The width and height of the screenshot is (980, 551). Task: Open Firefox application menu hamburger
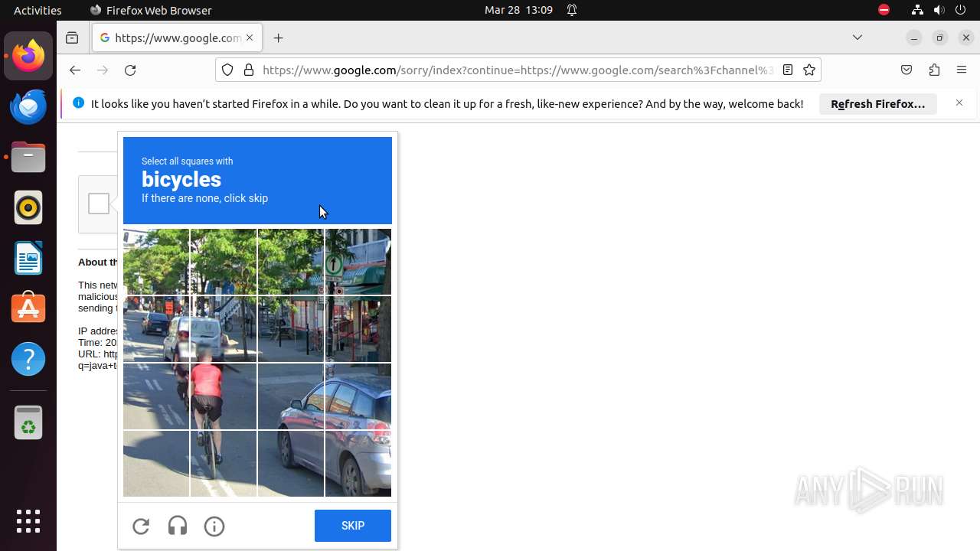coord(962,70)
